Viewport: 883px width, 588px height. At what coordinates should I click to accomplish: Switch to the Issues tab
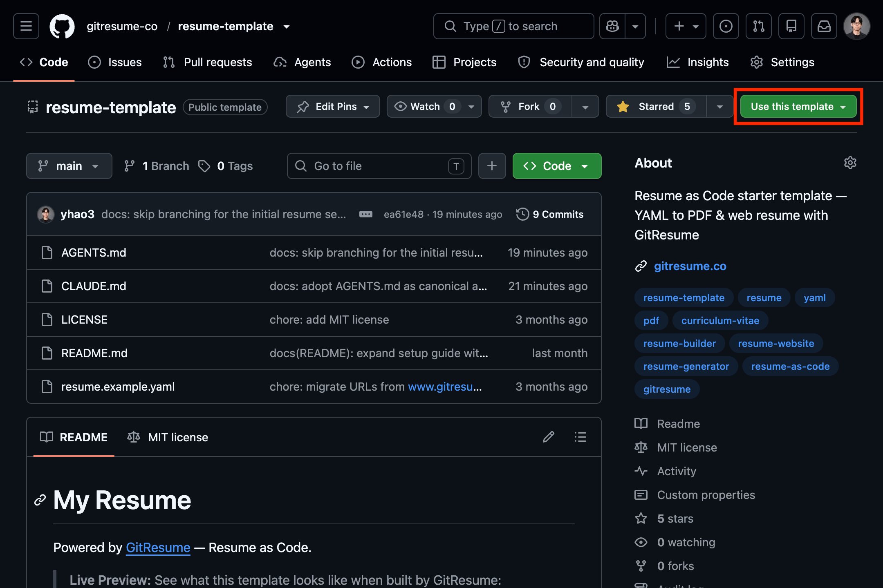[x=115, y=62]
